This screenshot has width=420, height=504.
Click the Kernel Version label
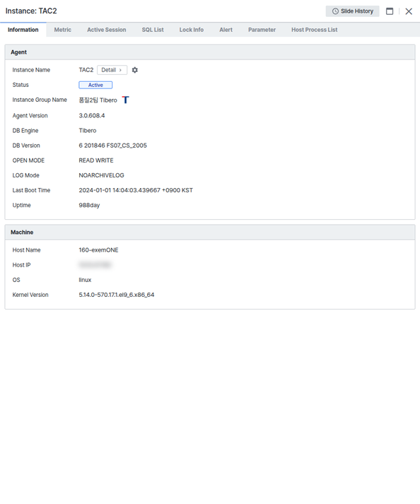[x=30, y=295]
